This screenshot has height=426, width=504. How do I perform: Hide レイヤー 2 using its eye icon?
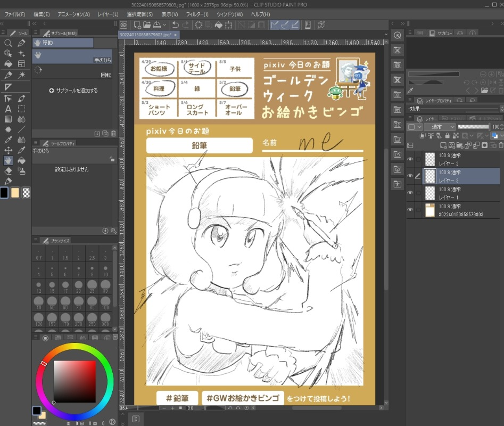pos(410,159)
